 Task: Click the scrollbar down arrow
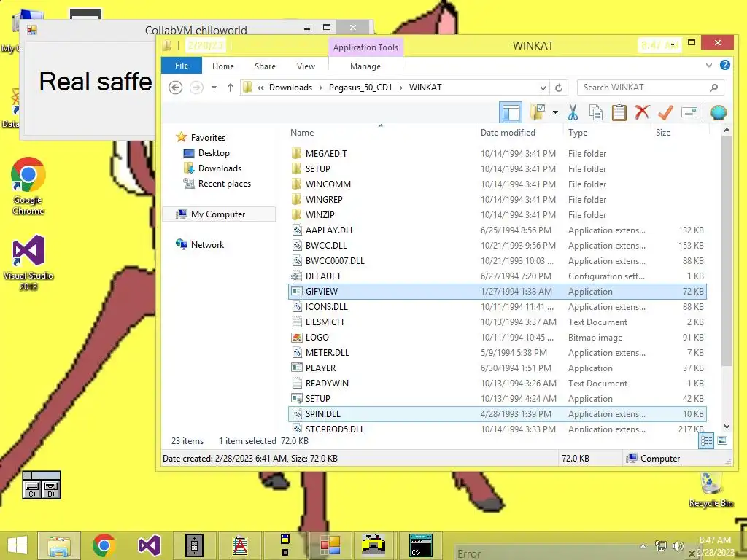point(727,427)
